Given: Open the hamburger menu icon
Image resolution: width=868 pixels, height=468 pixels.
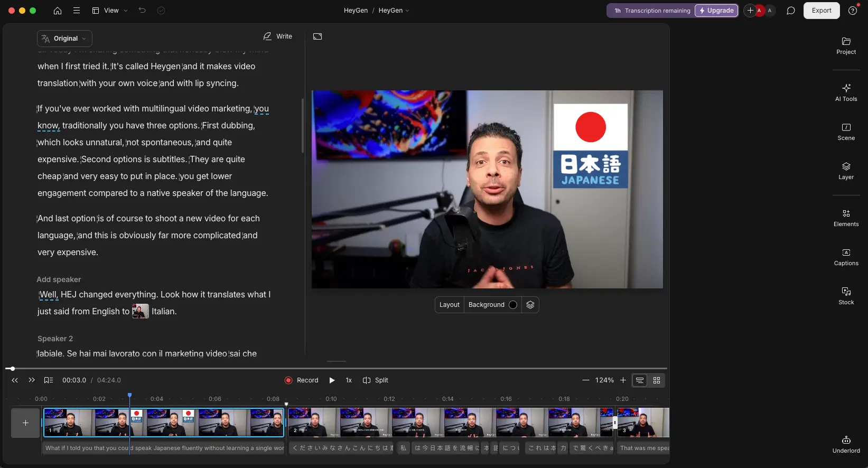Looking at the screenshot, I should click(77, 11).
